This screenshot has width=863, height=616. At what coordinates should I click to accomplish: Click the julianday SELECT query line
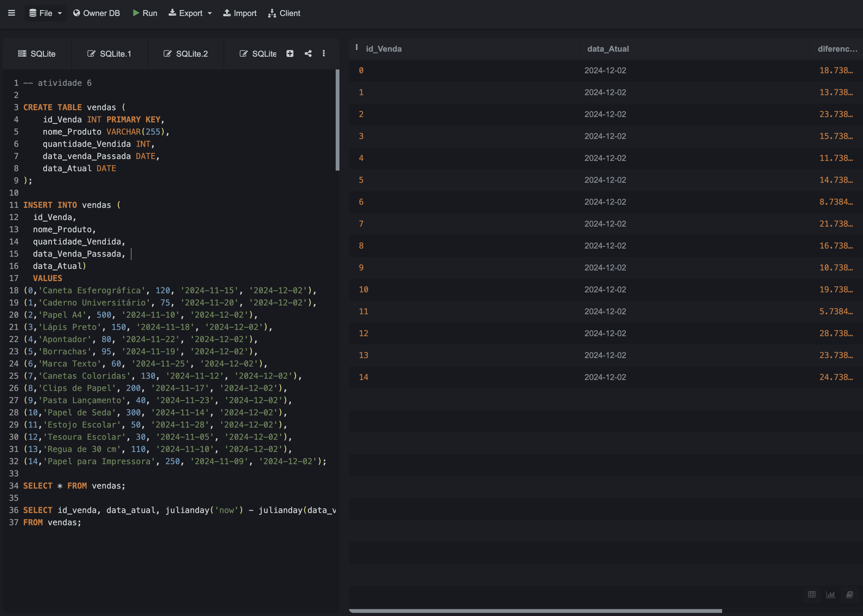click(179, 510)
